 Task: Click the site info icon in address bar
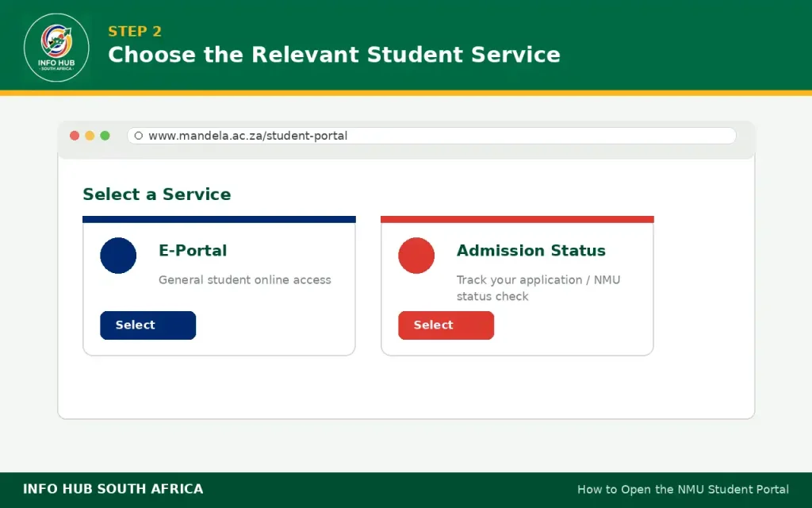point(138,136)
